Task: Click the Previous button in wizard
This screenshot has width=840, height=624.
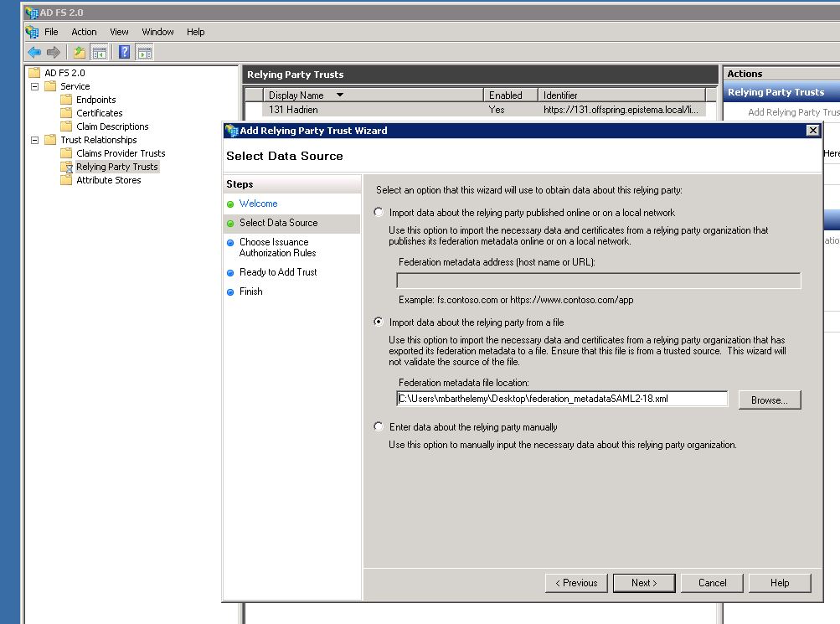Action: pyautogui.click(x=576, y=583)
